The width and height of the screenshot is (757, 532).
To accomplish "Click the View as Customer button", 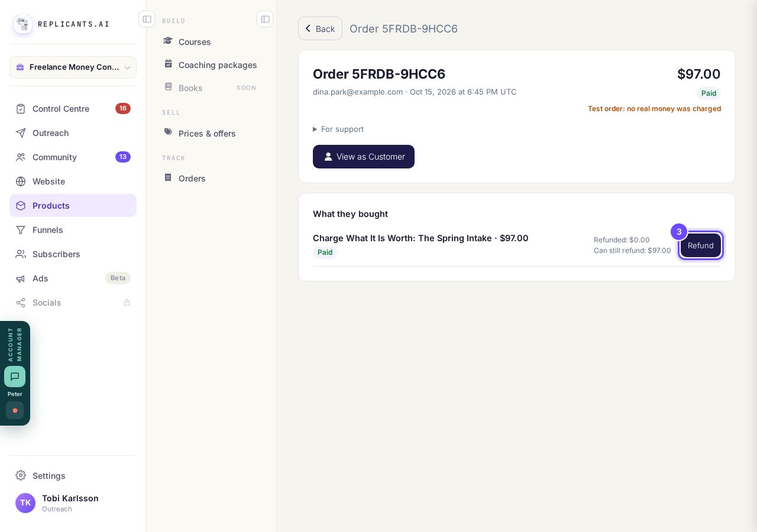I will click(x=364, y=157).
